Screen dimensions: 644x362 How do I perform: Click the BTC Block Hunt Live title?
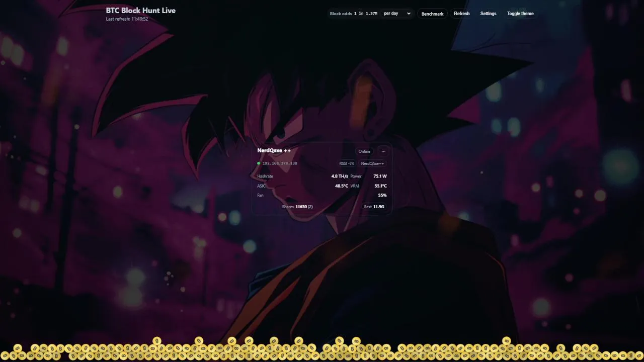tap(141, 11)
